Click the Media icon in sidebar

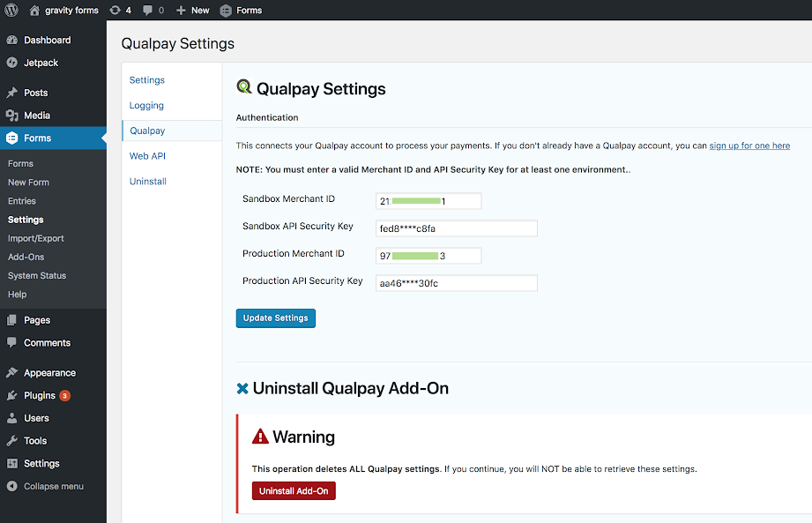coord(12,116)
